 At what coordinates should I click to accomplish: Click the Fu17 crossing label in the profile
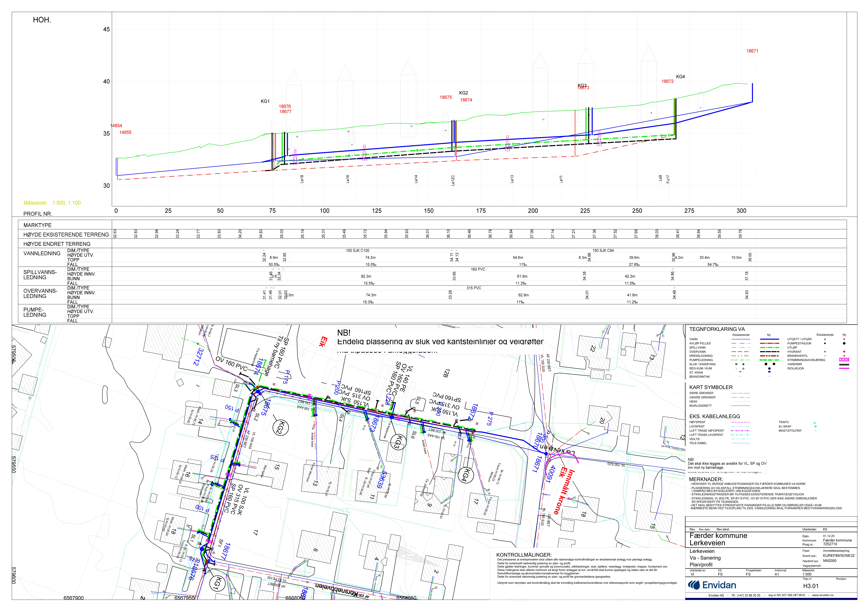click(668, 179)
